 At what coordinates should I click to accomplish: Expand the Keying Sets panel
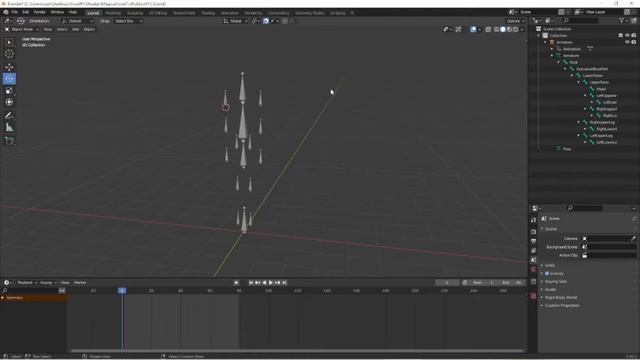[x=556, y=282]
